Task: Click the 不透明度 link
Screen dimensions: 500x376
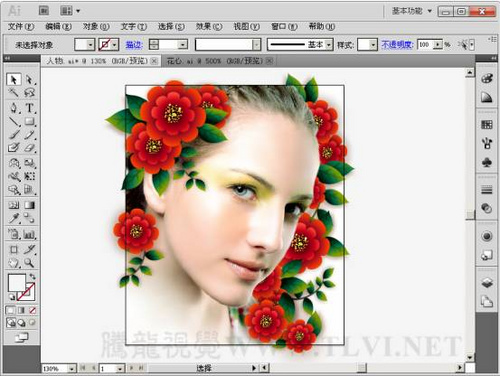Action: 397,44
